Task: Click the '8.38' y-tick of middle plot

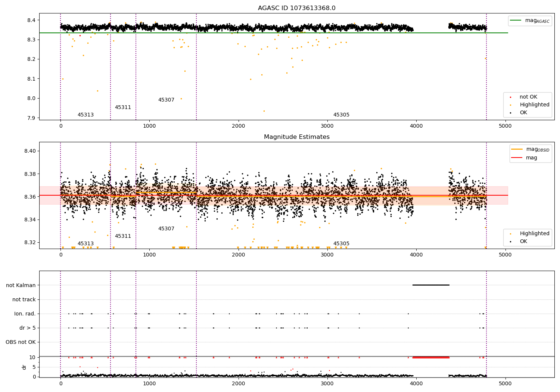Action: (x=29, y=174)
